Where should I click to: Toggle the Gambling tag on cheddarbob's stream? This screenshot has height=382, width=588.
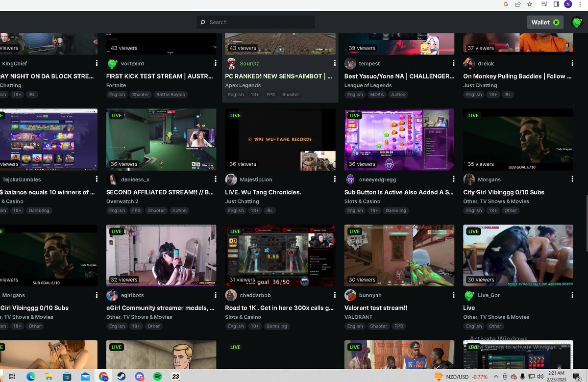(x=276, y=326)
